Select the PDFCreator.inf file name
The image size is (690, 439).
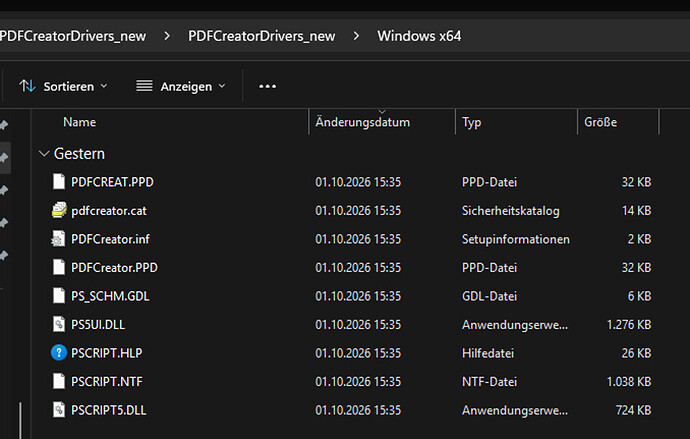click(x=110, y=239)
